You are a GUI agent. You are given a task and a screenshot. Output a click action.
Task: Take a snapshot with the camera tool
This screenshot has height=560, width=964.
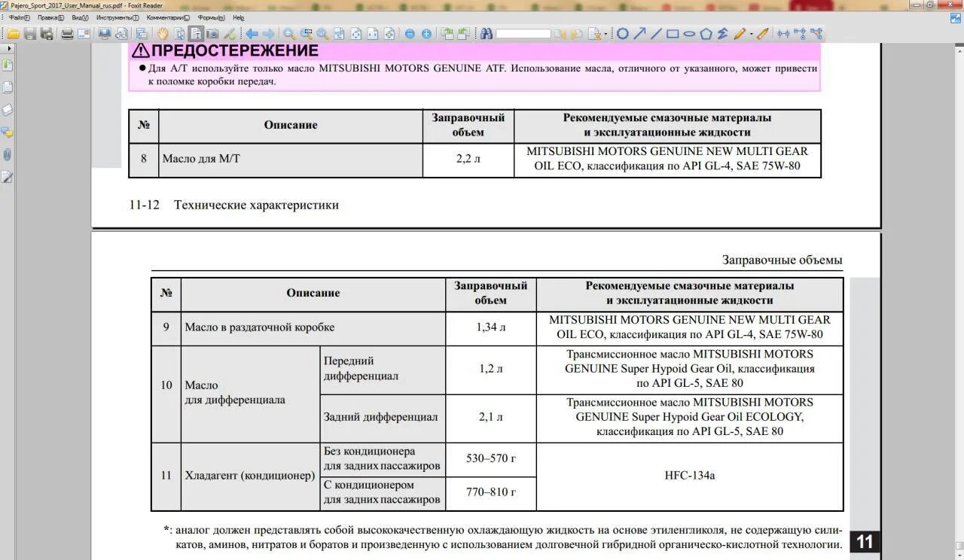tap(212, 34)
